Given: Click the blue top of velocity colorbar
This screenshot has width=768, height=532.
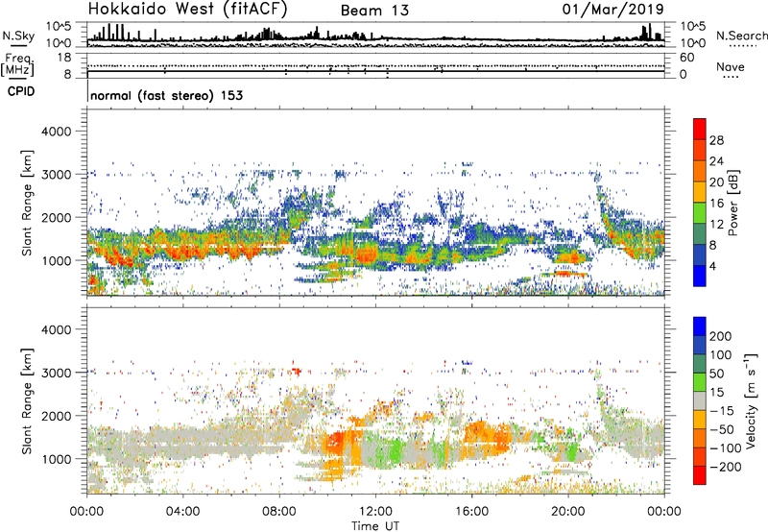Looking at the screenshot, I should [x=700, y=326].
